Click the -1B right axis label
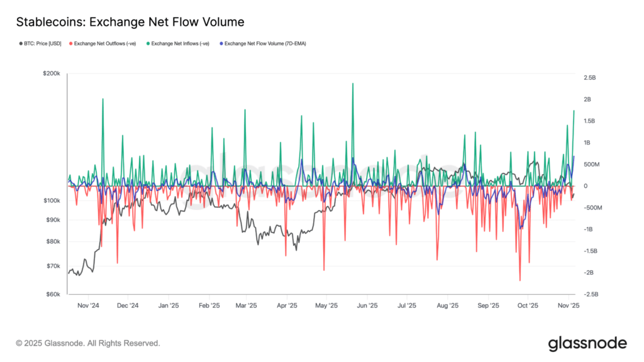The width and height of the screenshot is (644, 362). [x=588, y=229]
